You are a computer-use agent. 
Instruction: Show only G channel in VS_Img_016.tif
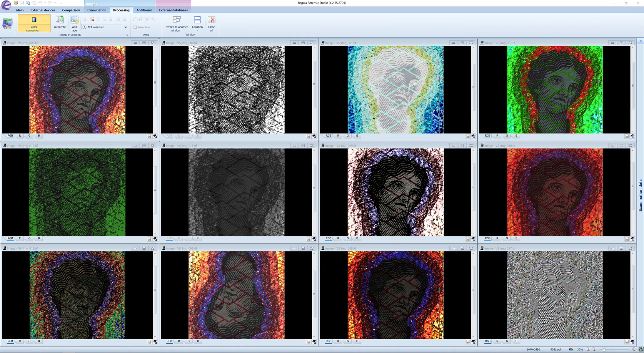tap(507, 238)
